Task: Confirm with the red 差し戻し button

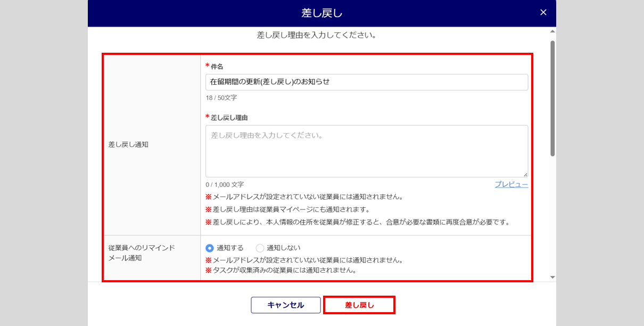Action: (359, 305)
